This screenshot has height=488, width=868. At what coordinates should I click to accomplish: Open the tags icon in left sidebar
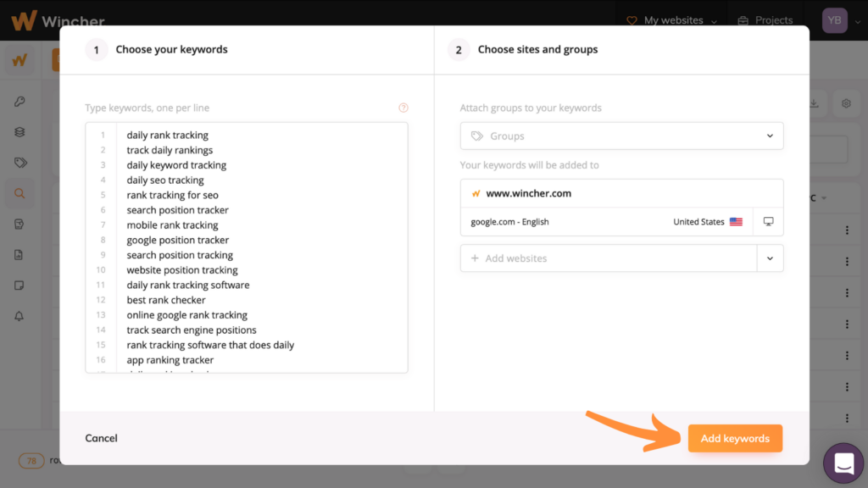click(20, 163)
